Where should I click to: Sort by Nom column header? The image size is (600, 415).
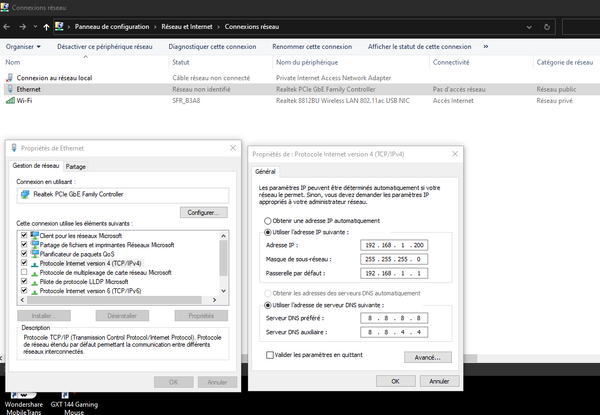click(13, 62)
